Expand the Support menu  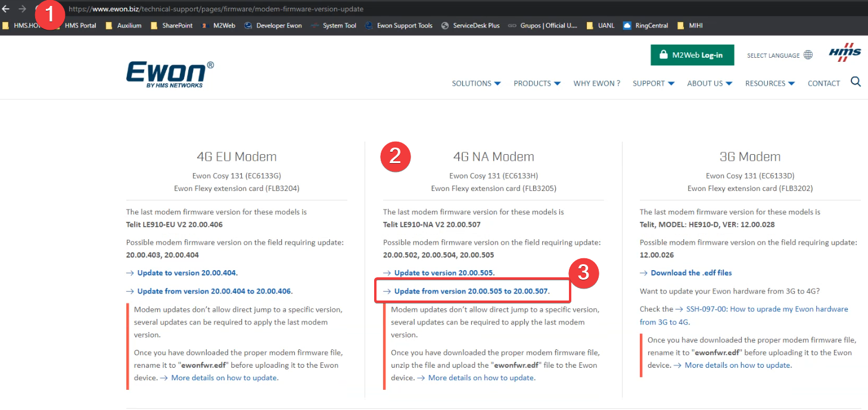point(654,83)
